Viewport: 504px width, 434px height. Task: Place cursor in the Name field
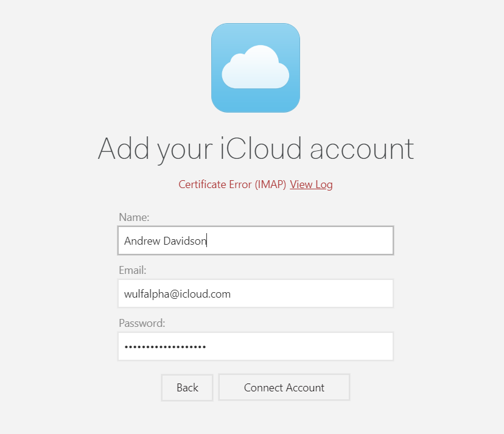pyautogui.click(x=256, y=240)
